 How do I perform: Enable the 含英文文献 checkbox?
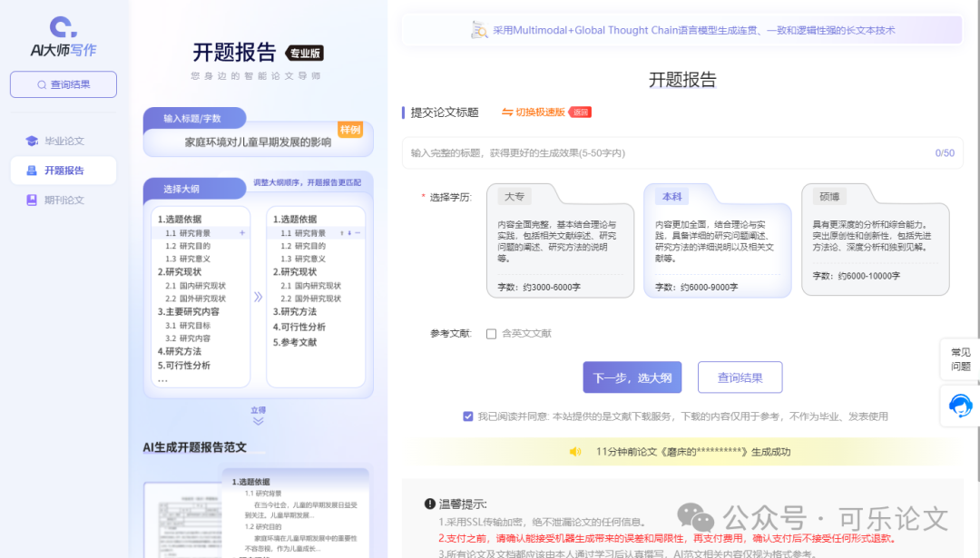[x=491, y=334]
